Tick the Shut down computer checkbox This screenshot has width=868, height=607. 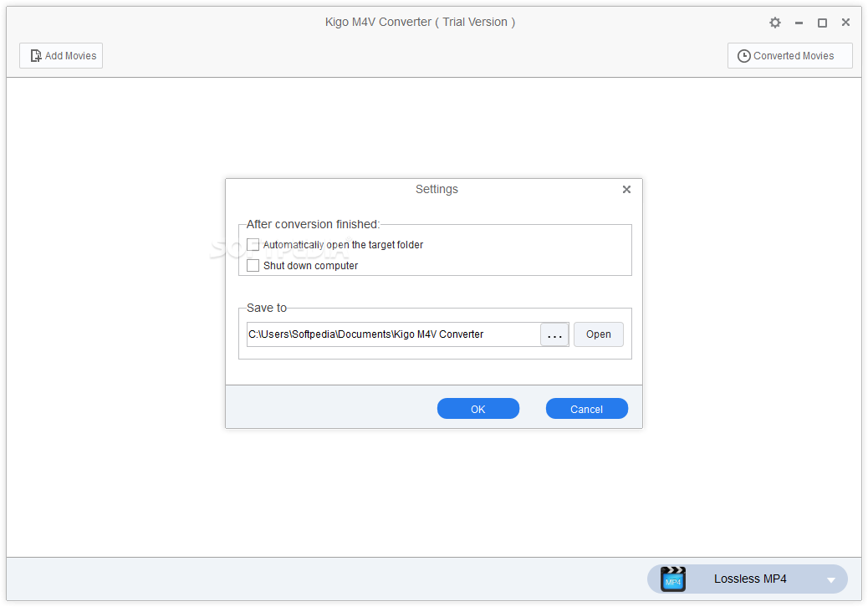pos(253,266)
